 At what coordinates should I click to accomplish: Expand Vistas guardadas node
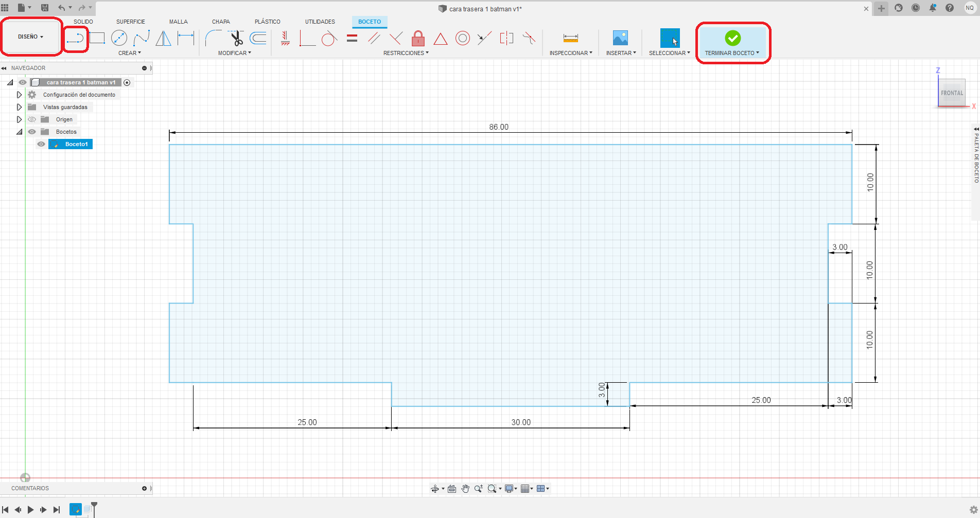tap(19, 107)
